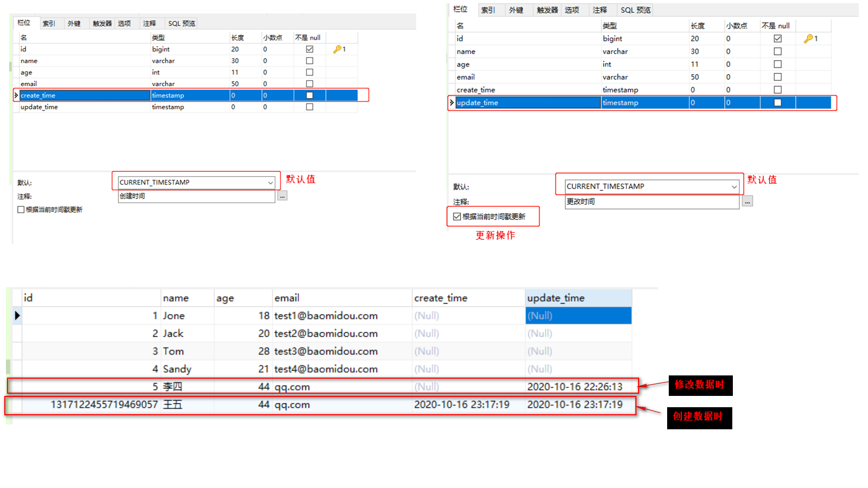Click age column header in data grid
The image size is (868, 488).
click(x=243, y=298)
